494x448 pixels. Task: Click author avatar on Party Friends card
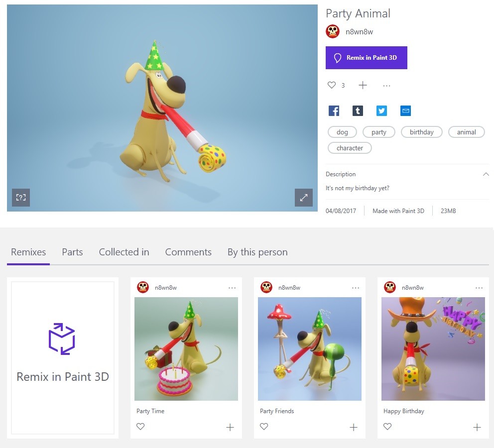pos(266,287)
